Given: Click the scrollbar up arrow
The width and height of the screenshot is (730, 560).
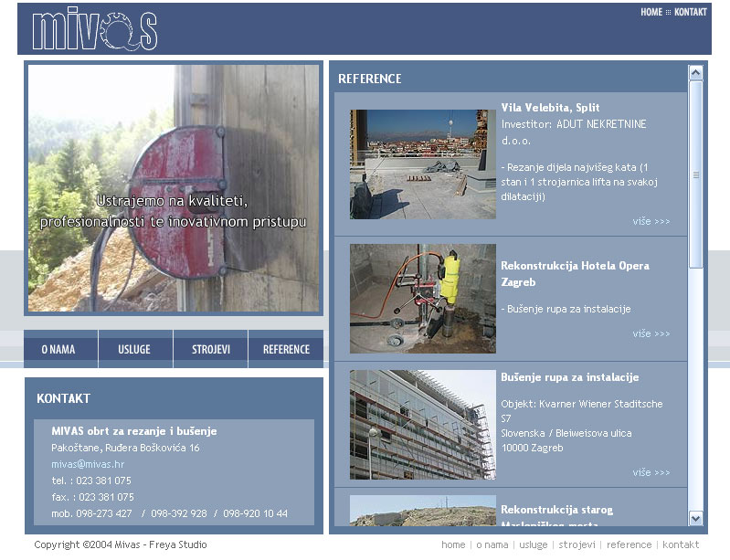Looking at the screenshot, I should 696,72.
